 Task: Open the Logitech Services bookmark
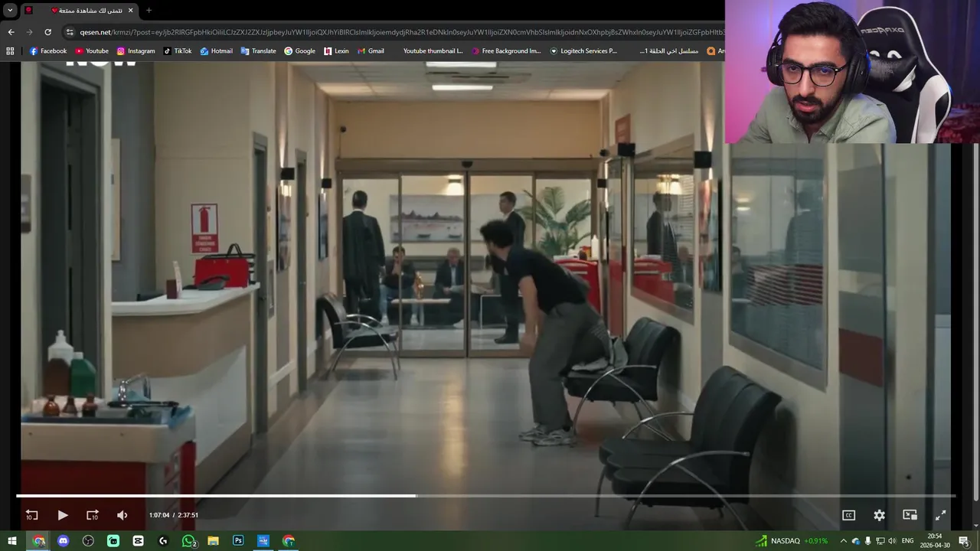pyautogui.click(x=583, y=51)
